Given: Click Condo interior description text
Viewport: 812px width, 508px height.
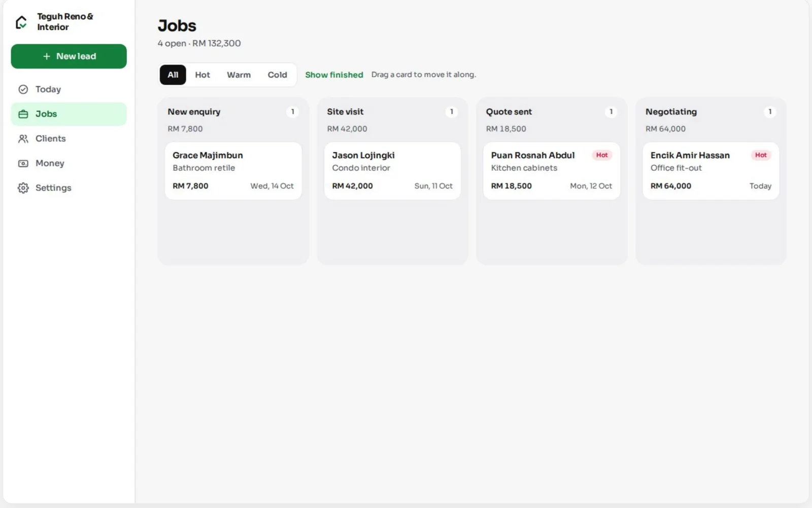Looking at the screenshot, I should [x=361, y=168].
